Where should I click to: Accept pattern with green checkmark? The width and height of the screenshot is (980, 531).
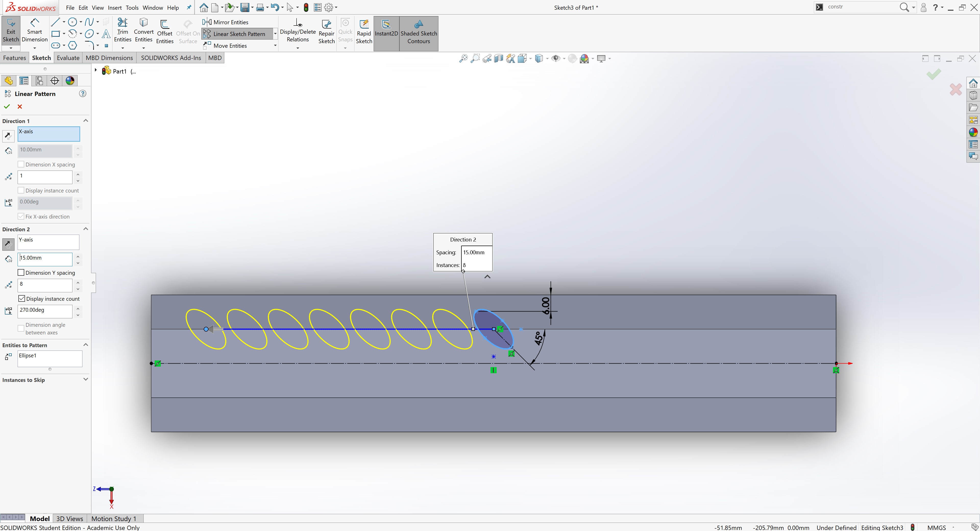7,106
